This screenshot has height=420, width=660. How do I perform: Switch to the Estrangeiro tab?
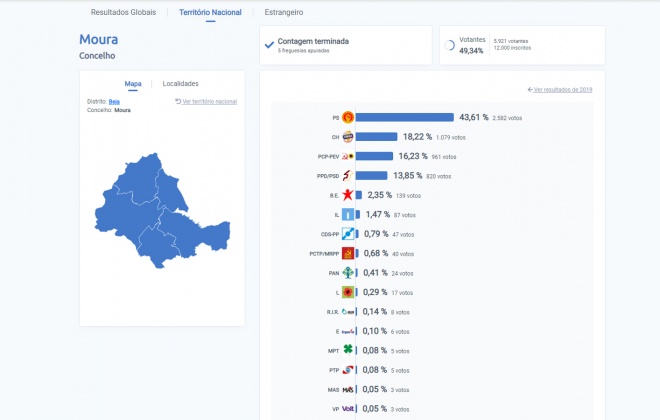[284, 12]
